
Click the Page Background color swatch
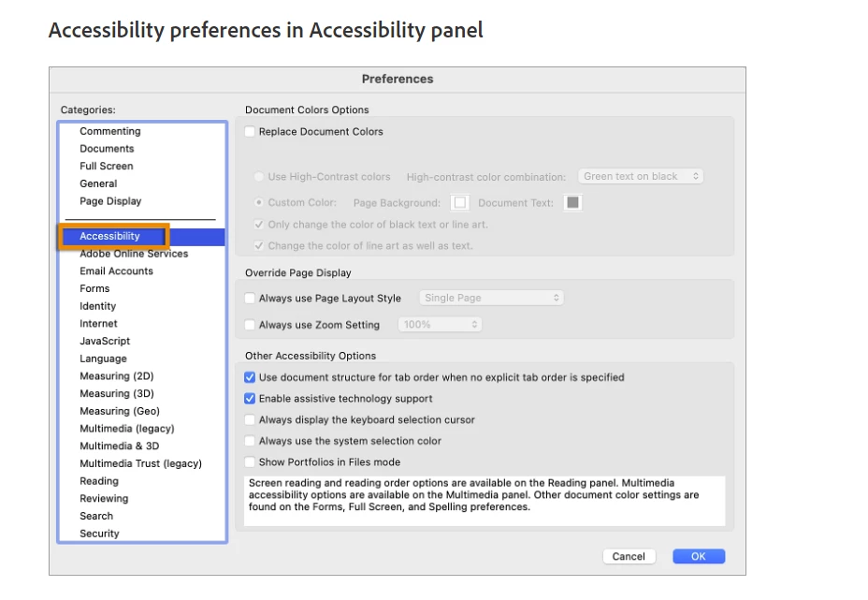tap(459, 202)
